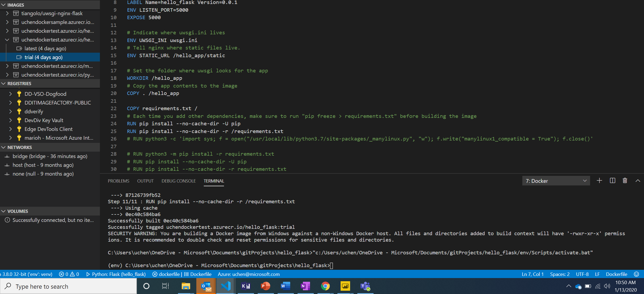Split the terminal using the split icon
The image size is (644, 294).
point(612,180)
